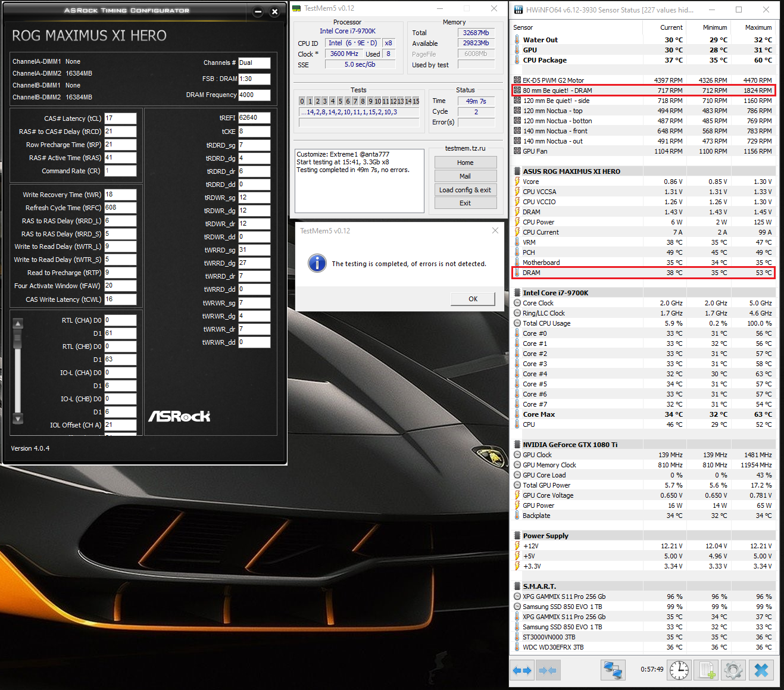
Task: Click the Channels # field showing Dual
Action: (254, 63)
